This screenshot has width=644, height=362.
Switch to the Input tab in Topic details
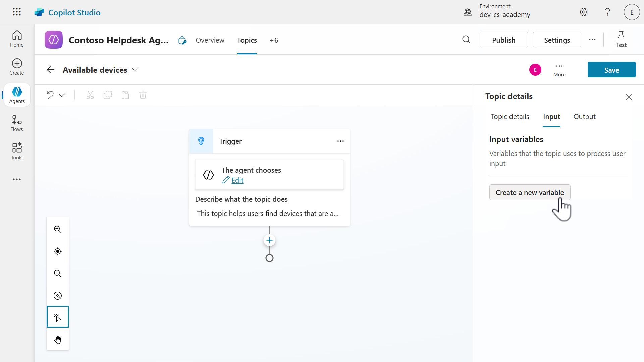[x=551, y=116]
